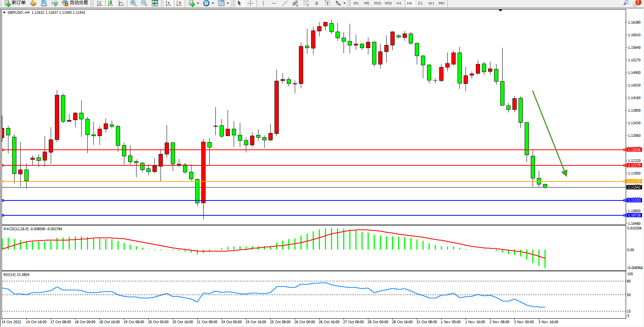Switch chart to candlestick mode
The height and width of the screenshot is (327, 644).
click(110, 3)
